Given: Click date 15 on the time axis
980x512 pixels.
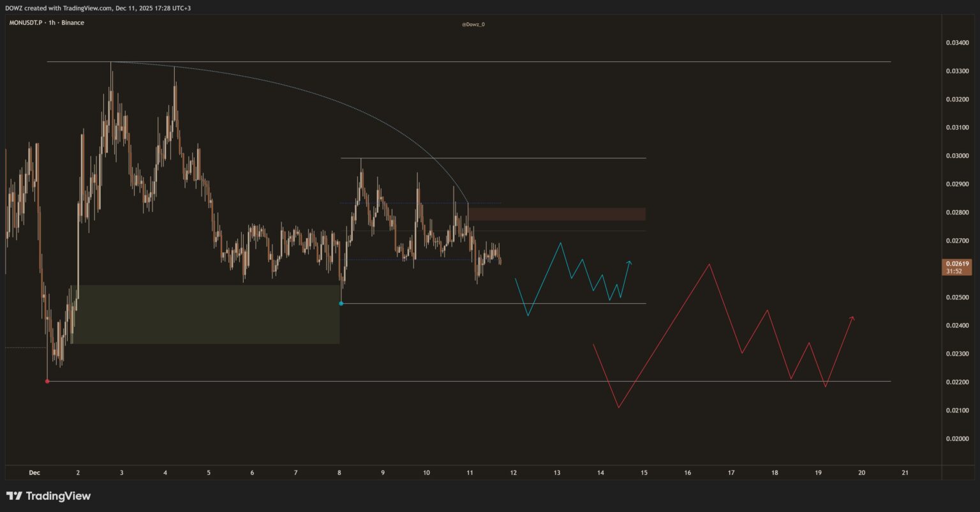Looking at the screenshot, I should (644, 473).
